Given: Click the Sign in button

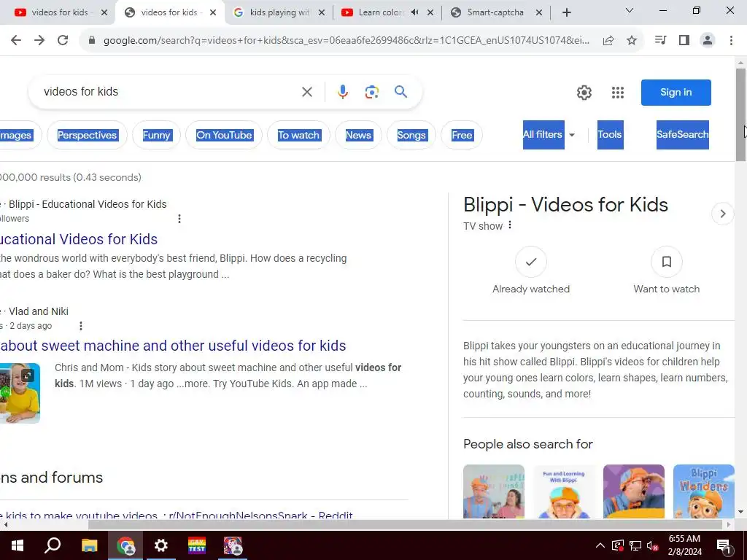Looking at the screenshot, I should click(676, 93).
